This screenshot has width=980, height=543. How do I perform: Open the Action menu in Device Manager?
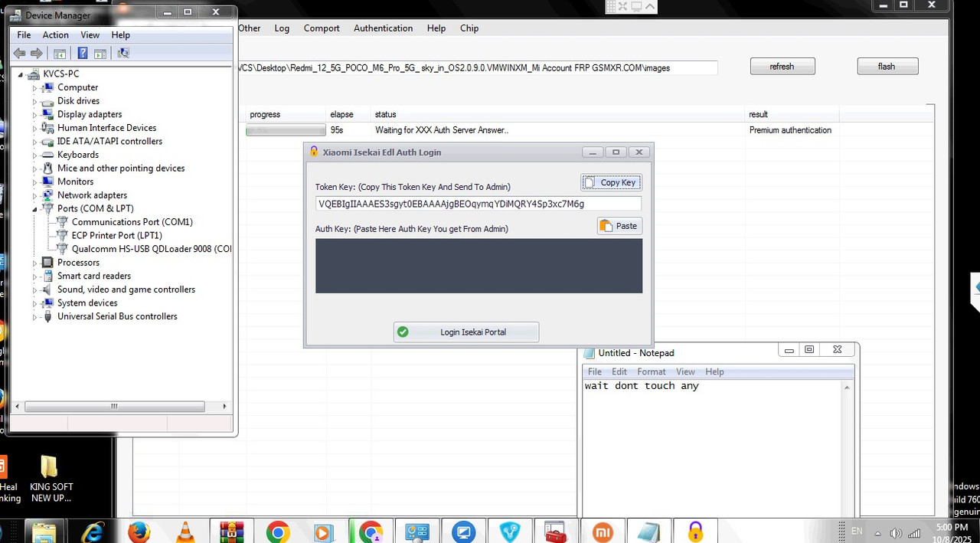[x=55, y=35]
